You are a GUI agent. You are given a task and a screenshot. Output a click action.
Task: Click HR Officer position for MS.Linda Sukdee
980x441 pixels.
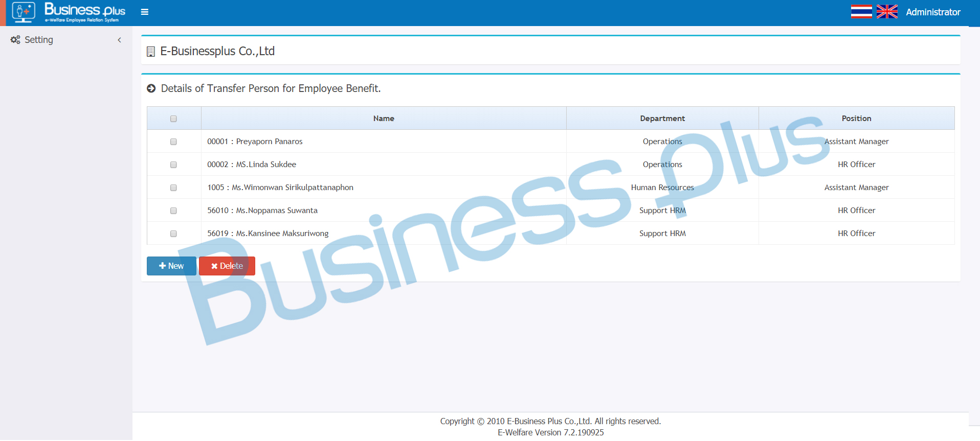tap(856, 165)
